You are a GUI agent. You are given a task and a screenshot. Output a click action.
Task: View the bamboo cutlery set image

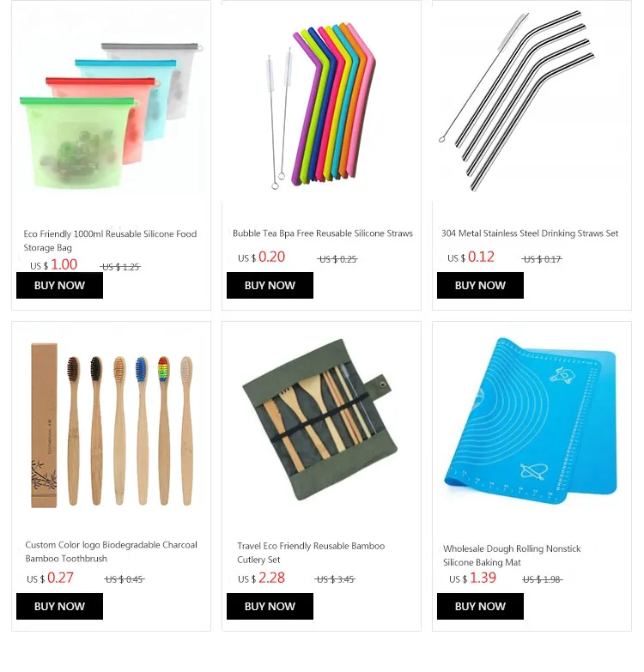point(322,422)
